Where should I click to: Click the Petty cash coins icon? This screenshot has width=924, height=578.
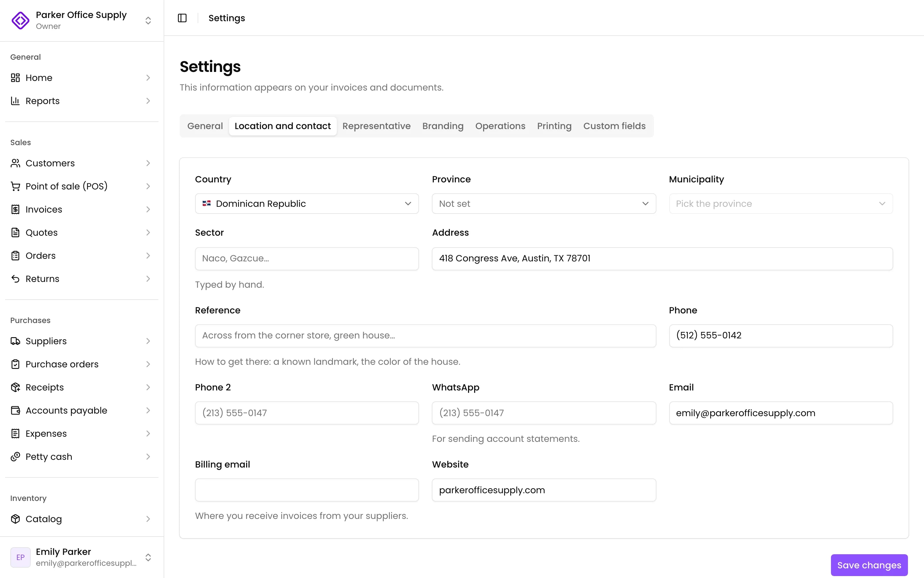[15, 457]
